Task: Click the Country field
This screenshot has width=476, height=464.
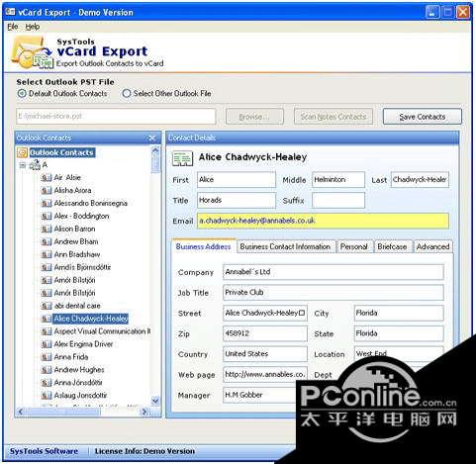Action: [265, 354]
